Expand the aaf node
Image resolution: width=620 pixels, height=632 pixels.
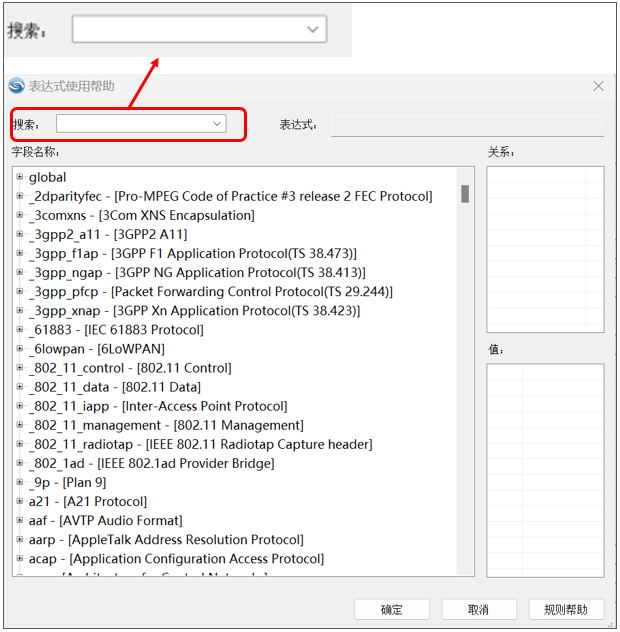pos(19,520)
